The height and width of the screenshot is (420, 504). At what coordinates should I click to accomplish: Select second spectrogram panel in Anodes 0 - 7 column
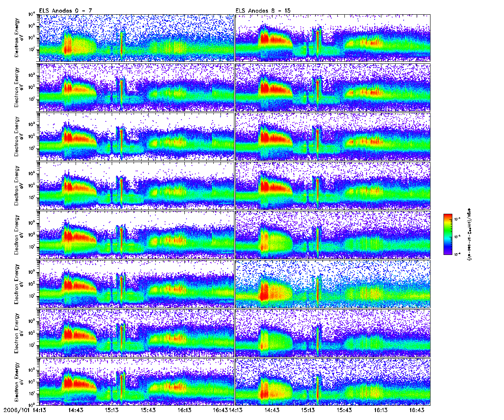point(136,87)
